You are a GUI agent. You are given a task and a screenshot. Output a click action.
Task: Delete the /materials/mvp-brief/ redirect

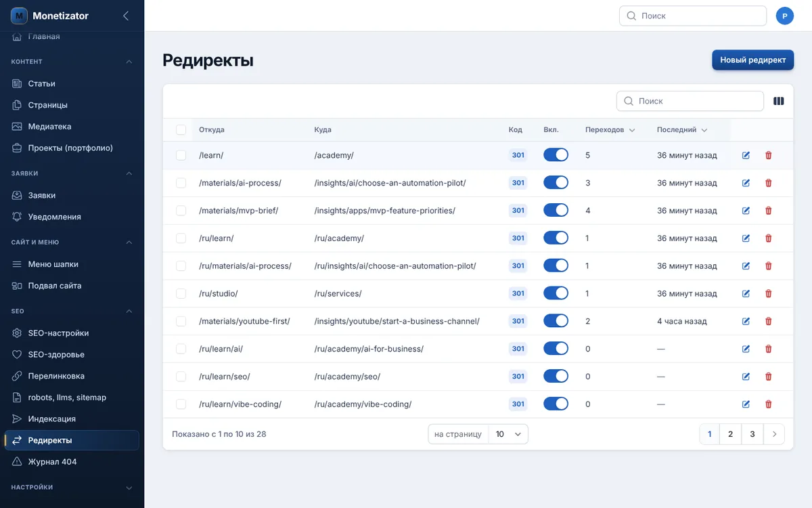(768, 211)
